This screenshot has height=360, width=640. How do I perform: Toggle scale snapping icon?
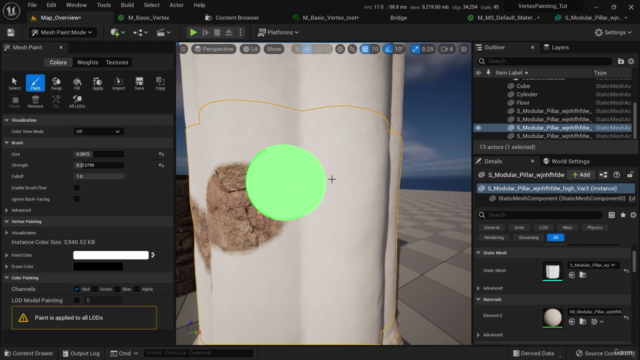tap(415, 49)
